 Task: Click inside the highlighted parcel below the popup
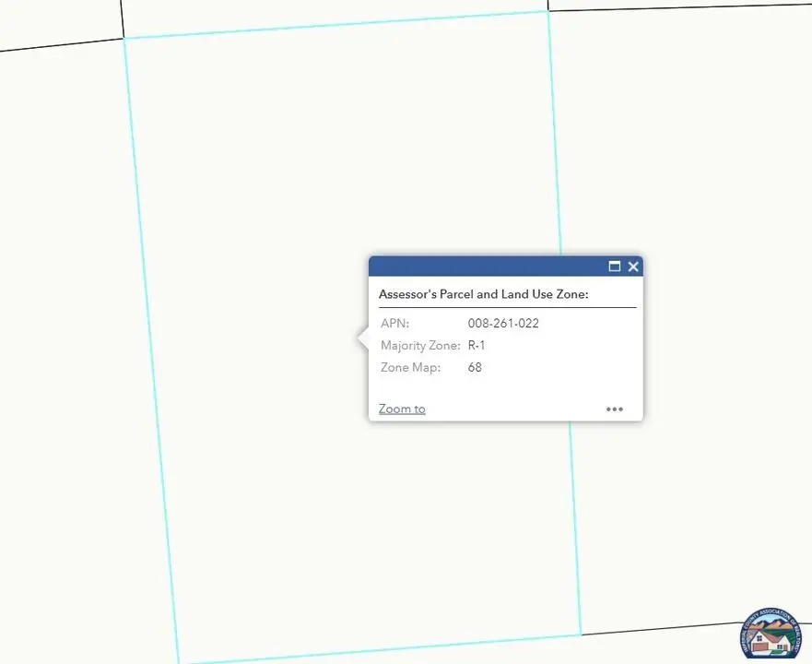coord(369,535)
